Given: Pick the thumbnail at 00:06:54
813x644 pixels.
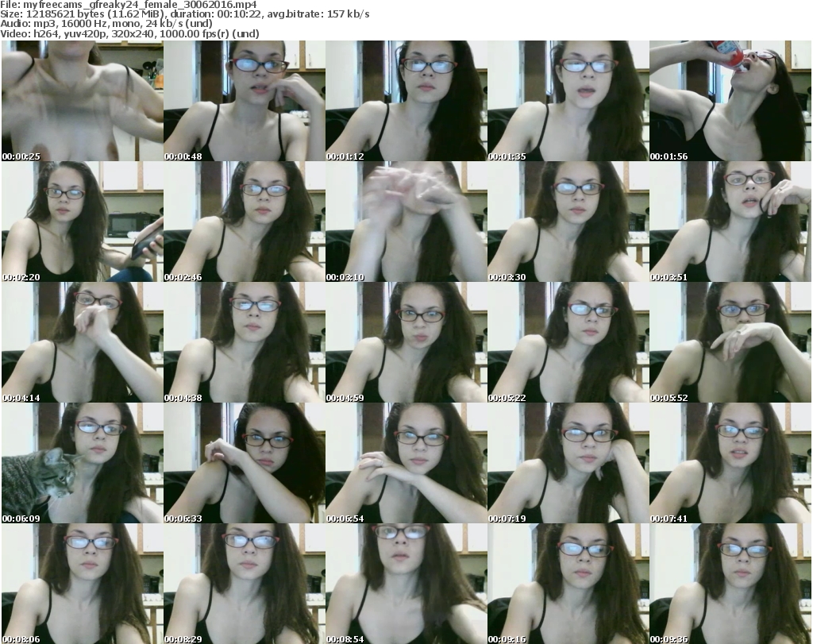Looking at the screenshot, I should [x=406, y=463].
